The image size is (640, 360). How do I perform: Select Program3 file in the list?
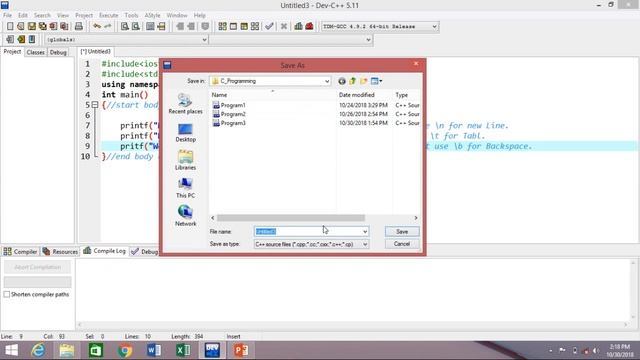[x=229, y=123]
